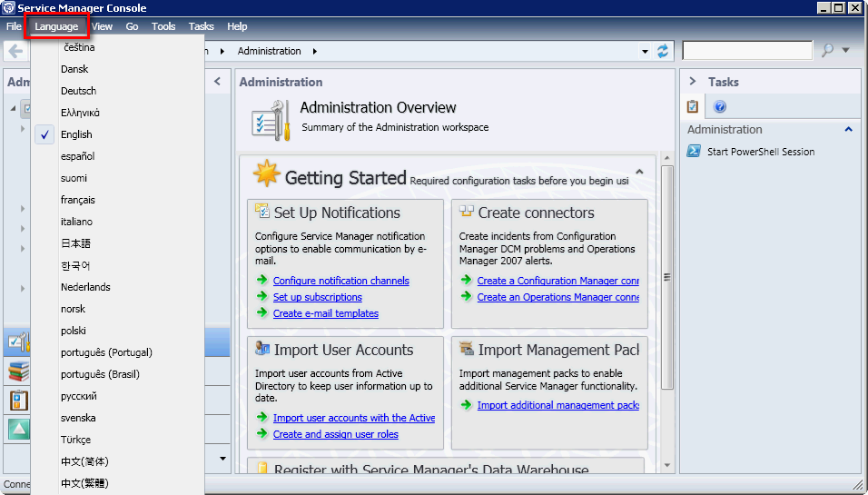This screenshot has height=495, width=868.
Task: Click the Work Items clipboard workspace icon
Action: [x=19, y=400]
